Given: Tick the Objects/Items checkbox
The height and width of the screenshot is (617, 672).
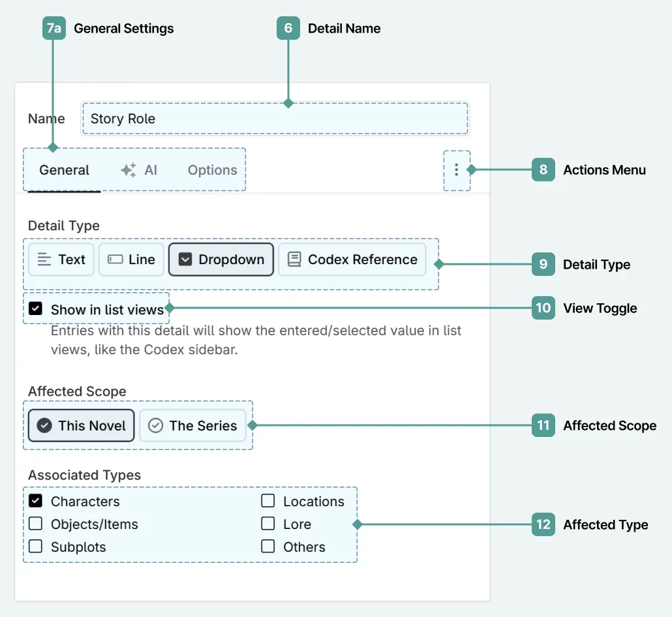Looking at the screenshot, I should click(36, 524).
